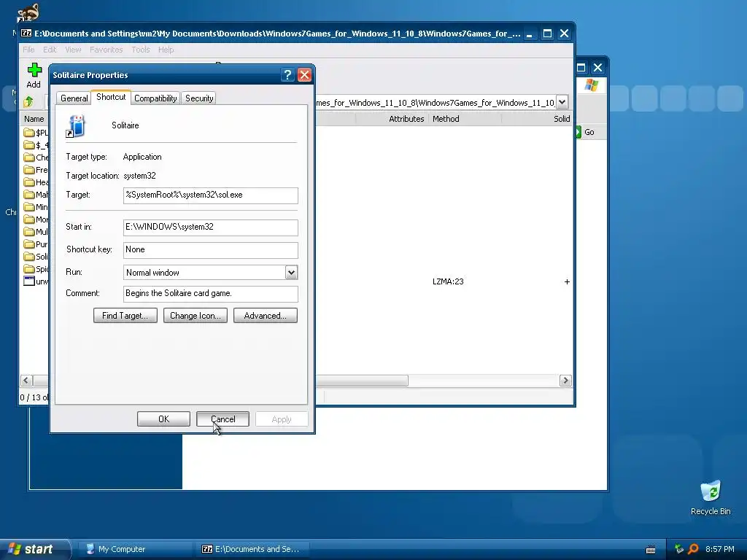The height and width of the screenshot is (560, 747).
Task: Click the Change Icon... button
Action: click(x=196, y=316)
